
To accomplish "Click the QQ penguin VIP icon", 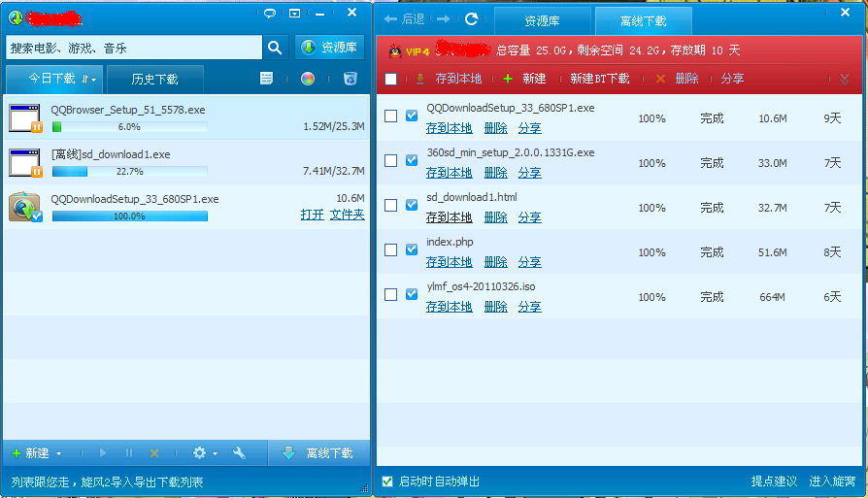I will (395, 50).
